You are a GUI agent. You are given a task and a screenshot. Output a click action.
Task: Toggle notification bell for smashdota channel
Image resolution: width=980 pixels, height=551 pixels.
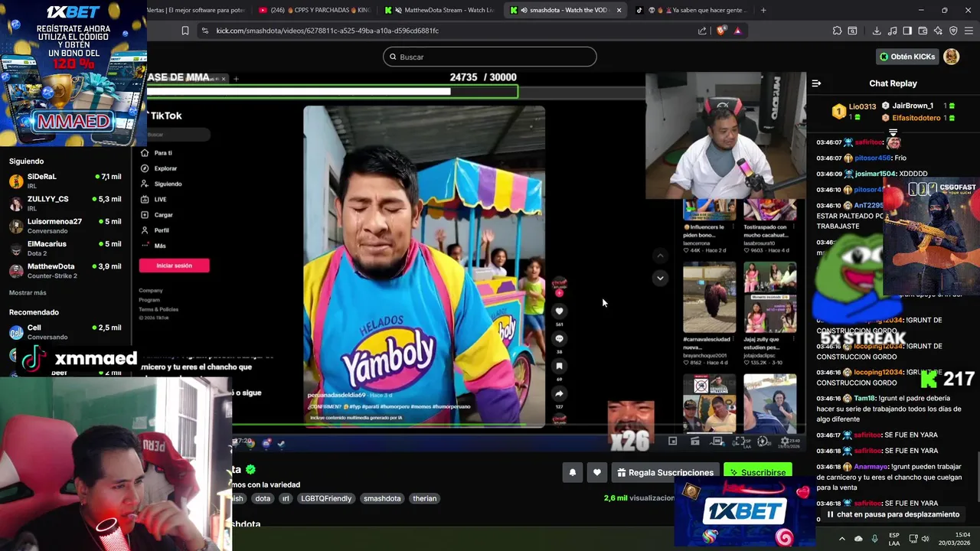tap(572, 473)
